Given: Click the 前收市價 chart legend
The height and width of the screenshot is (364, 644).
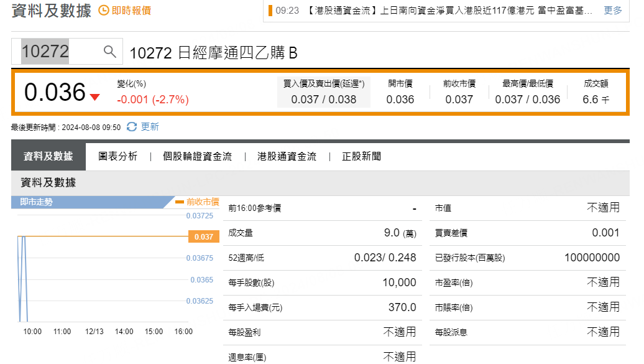Looking at the screenshot, I should pyautogui.click(x=197, y=202).
